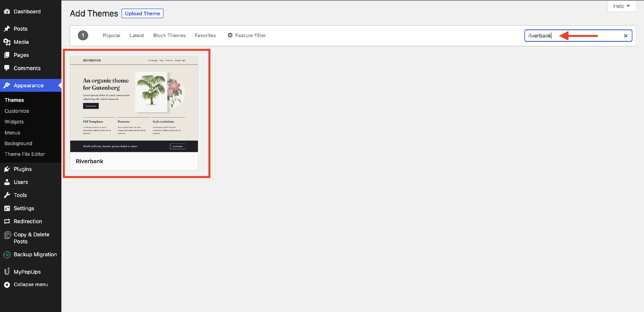The image size is (644, 312).
Task: Open the Riverbank theme preview thumbnail
Action: click(134, 104)
